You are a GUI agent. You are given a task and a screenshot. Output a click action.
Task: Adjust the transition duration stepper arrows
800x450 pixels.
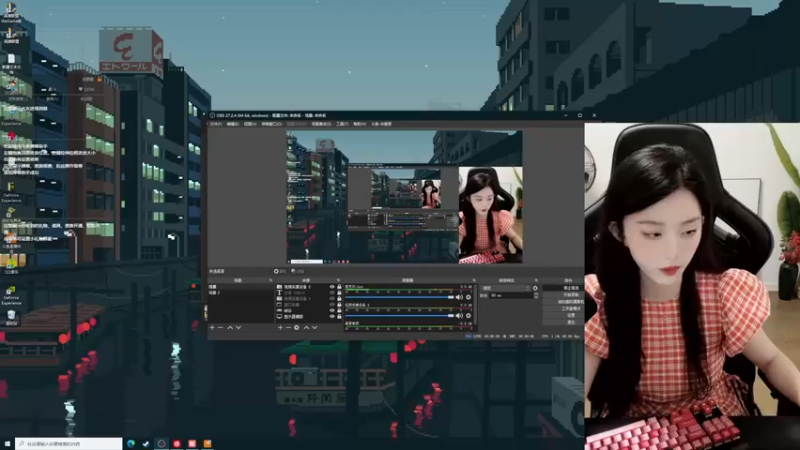pos(536,295)
